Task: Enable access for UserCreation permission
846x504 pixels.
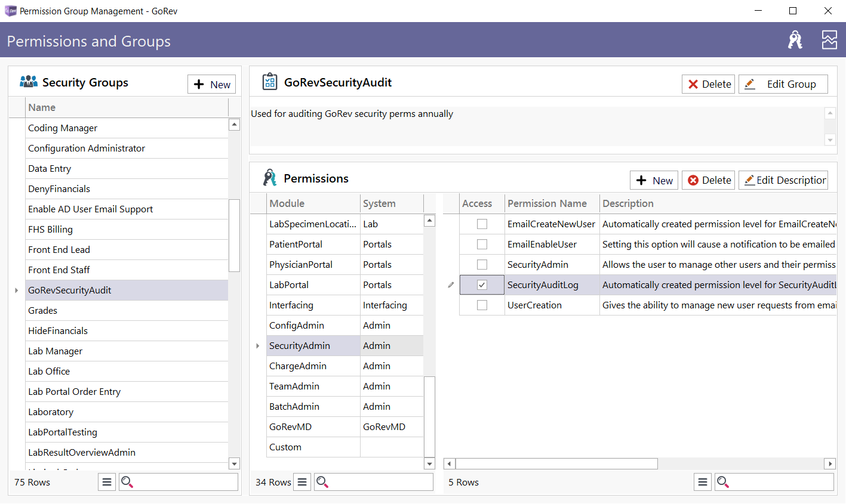Action: coord(482,305)
